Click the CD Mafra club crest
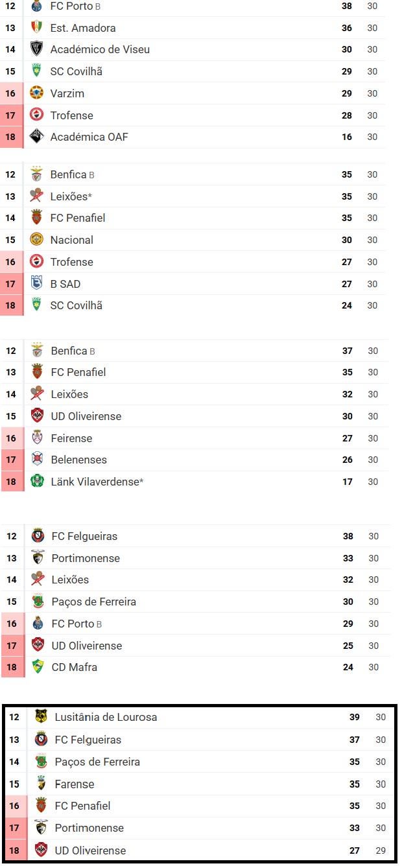 pyautogui.click(x=38, y=667)
